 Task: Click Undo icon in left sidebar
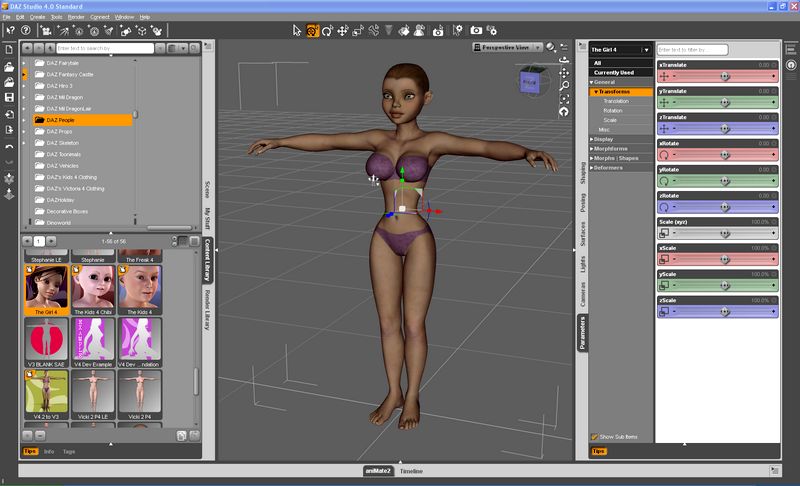9,146
